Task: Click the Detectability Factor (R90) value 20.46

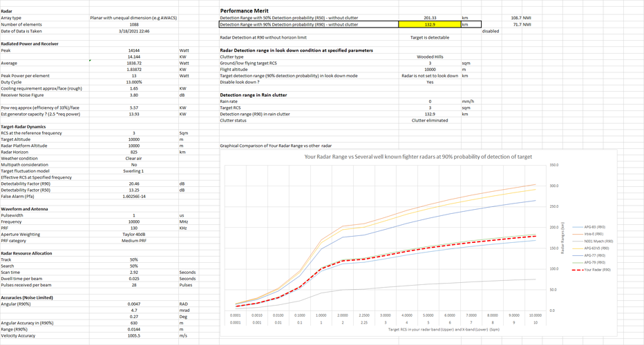Action: tap(134, 184)
